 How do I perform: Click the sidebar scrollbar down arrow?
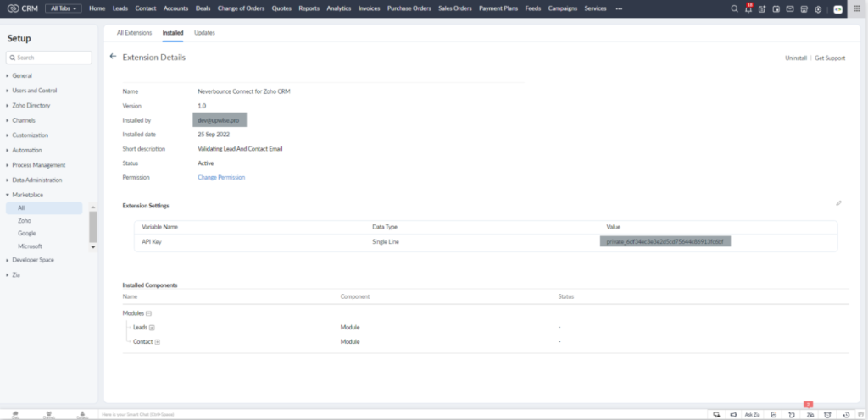pos(93,247)
